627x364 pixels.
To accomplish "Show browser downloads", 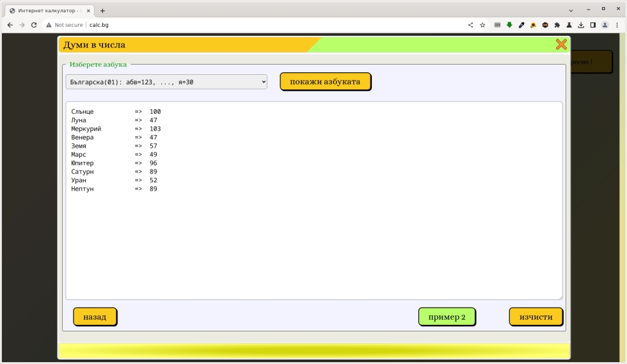I will point(581,25).
